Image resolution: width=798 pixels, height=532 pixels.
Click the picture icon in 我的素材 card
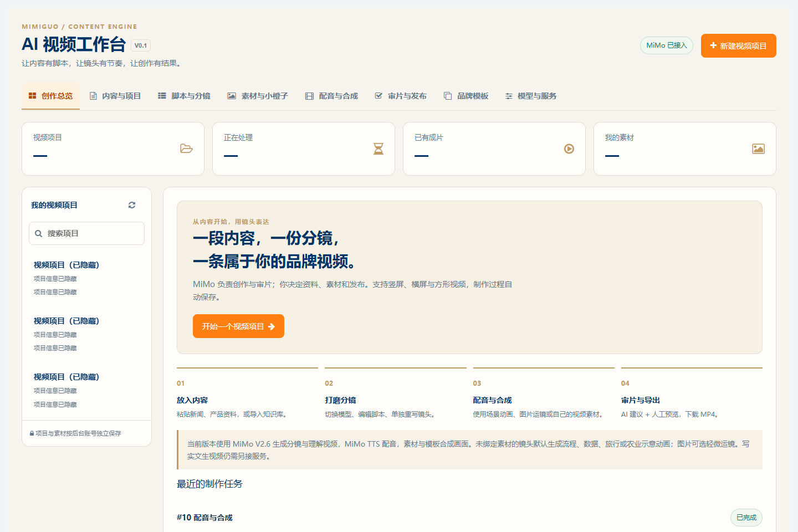click(759, 149)
